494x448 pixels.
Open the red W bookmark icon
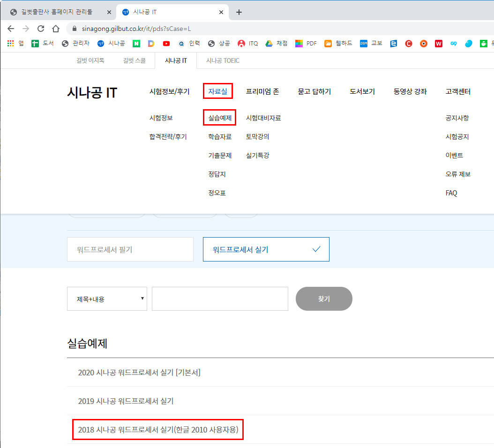[x=439, y=44]
